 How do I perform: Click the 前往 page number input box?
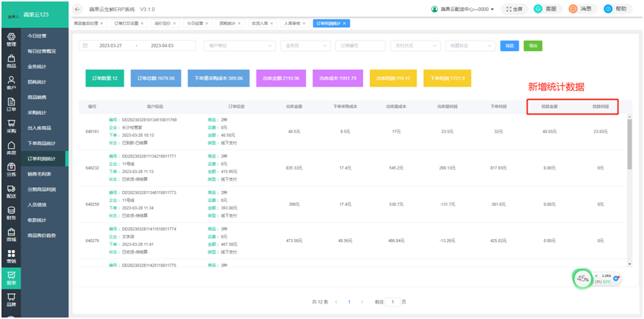point(393,302)
